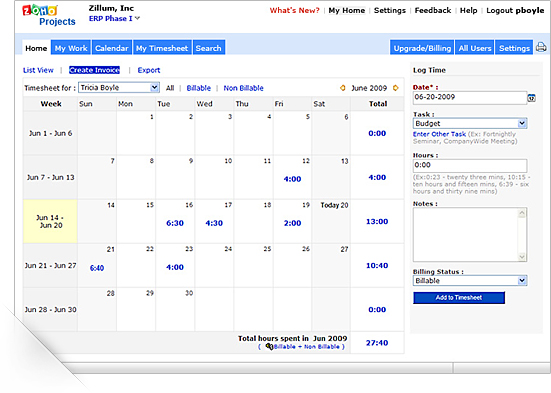Open the 6:30 entry on Jun 16
The height and width of the screenshot is (393, 551).
(175, 223)
